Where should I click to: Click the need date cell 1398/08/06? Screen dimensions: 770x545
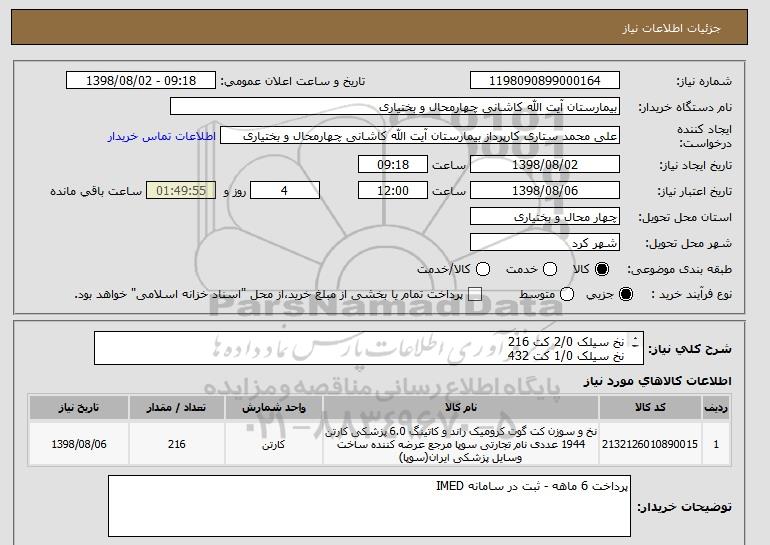click(79, 444)
